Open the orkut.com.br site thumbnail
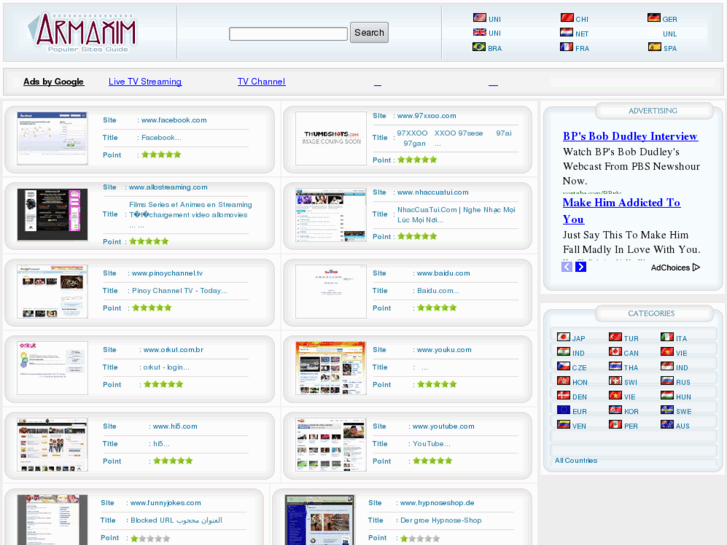Image resolution: width=727 pixels, height=545 pixels. tap(52, 368)
